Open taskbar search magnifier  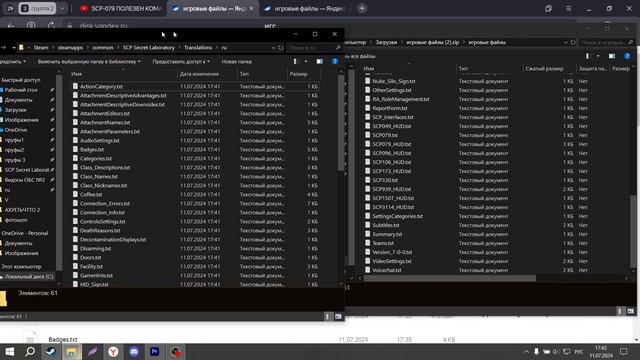(30, 351)
